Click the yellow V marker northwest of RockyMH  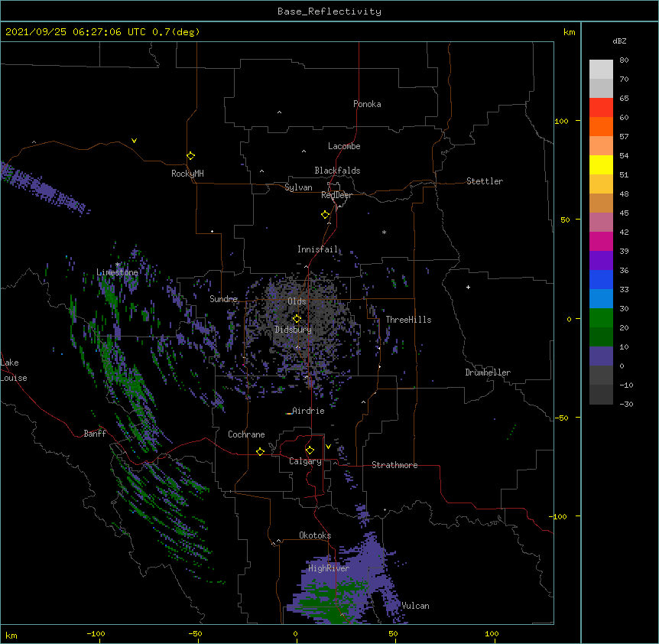(x=134, y=141)
